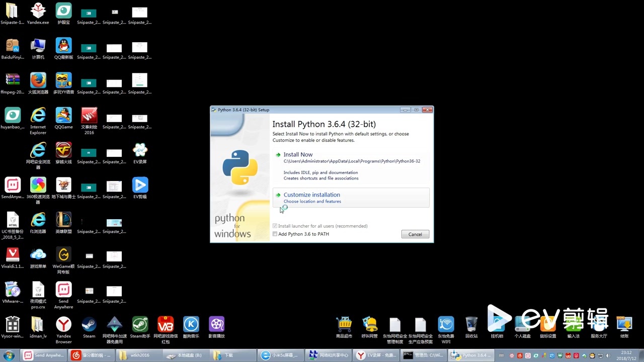The width and height of the screenshot is (644, 362).
Task: Switch to 下载 folder taskbar item
Action: click(233, 355)
